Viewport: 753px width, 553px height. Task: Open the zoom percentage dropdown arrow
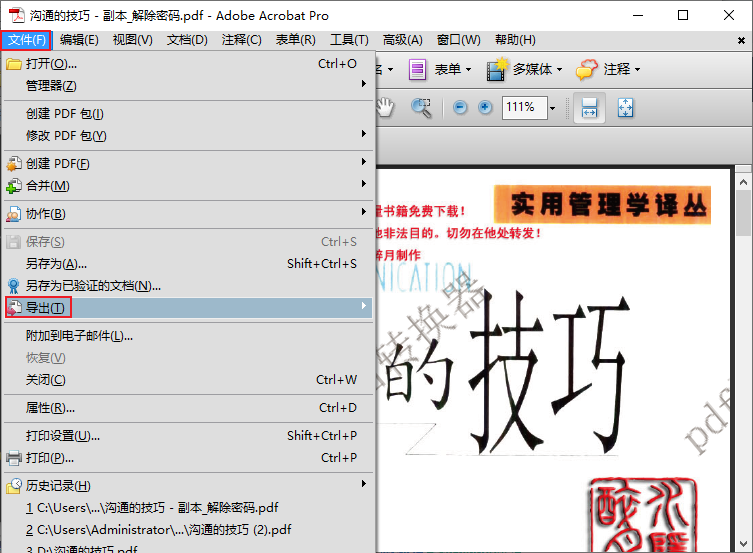tap(552, 108)
